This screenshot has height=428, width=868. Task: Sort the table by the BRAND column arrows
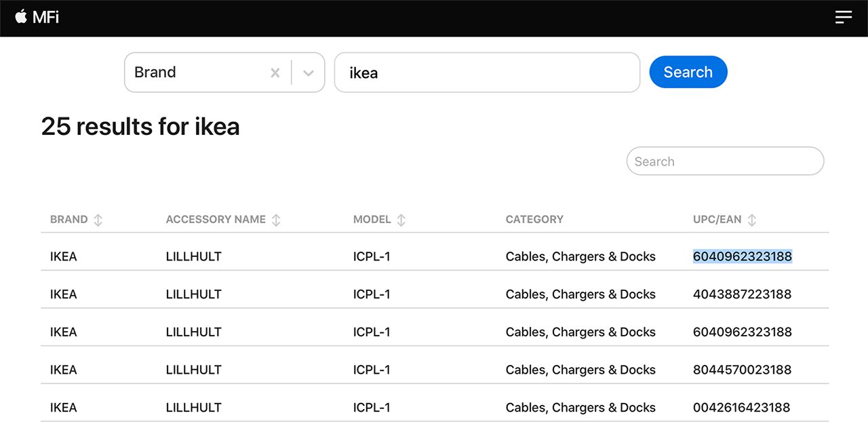tap(98, 220)
